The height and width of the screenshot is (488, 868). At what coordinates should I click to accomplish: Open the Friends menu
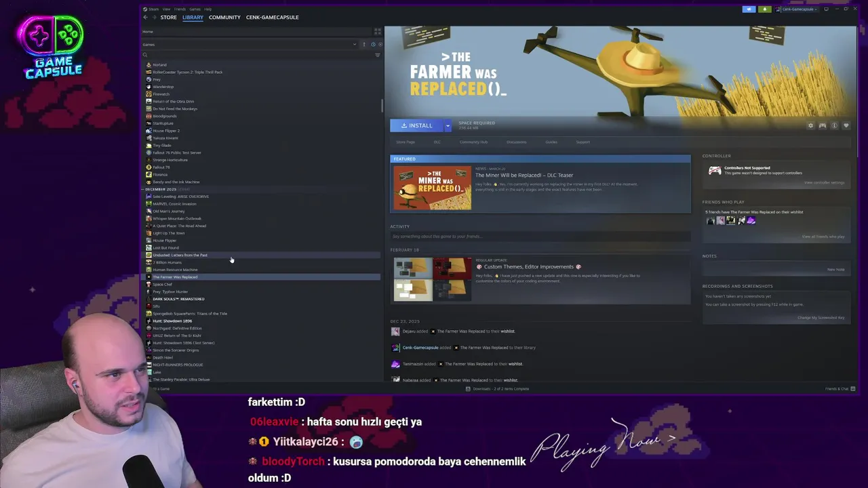[x=179, y=9]
